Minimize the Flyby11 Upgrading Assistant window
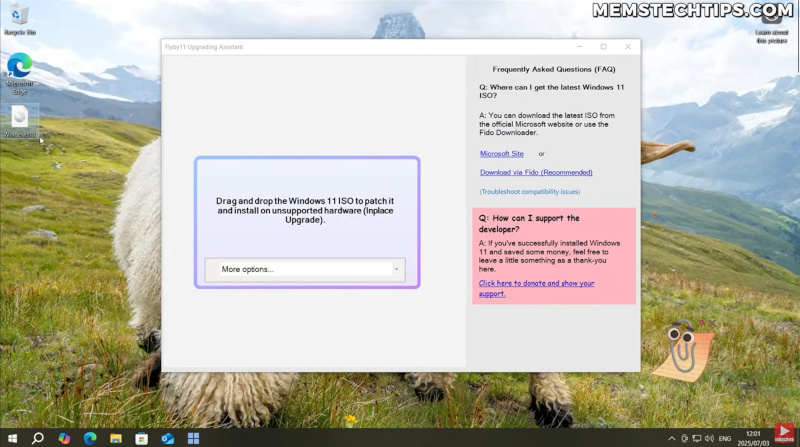 point(579,46)
